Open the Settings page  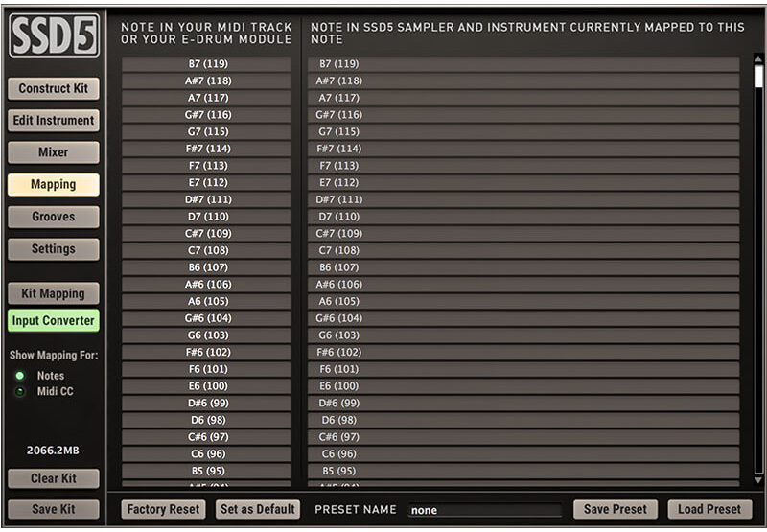[54, 249]
